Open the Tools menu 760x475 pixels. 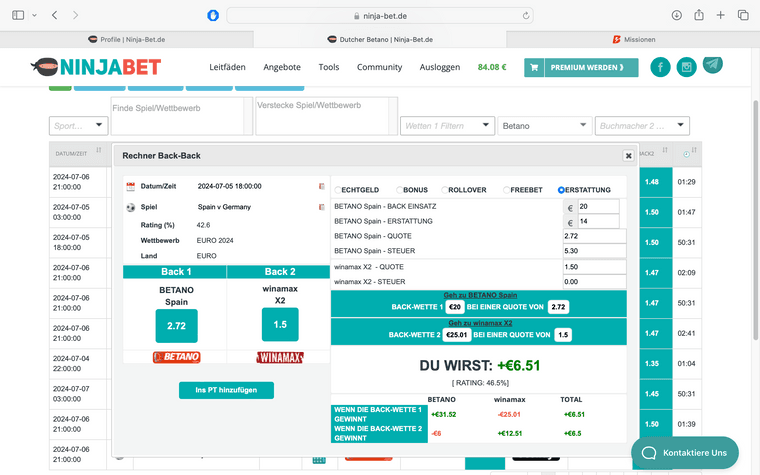(x=329, y=67)
